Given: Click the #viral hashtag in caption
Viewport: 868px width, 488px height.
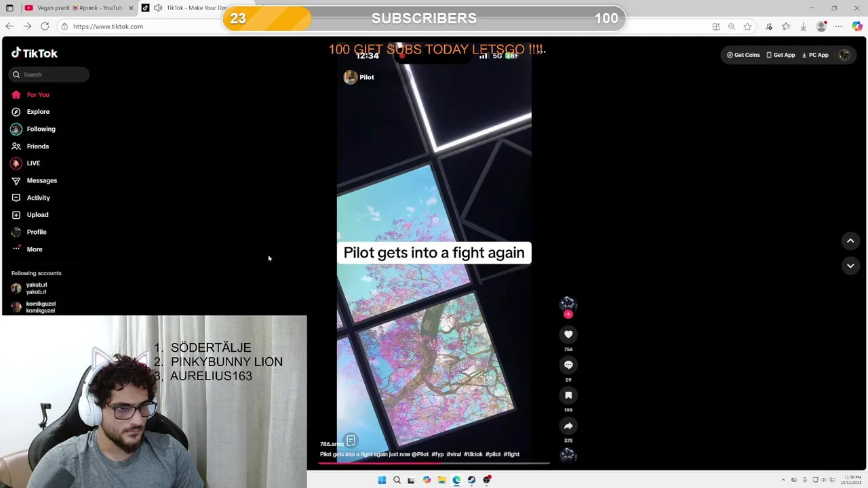Looking at the screenshot, I should (x=454, y=455).
